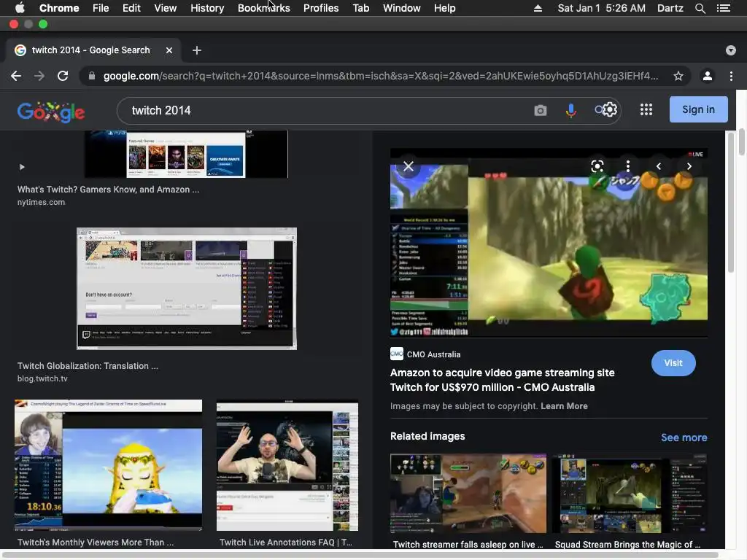747x560 pixels.
Task: Open the nytimes What's Twitch thumbnail
Action: click(x=186, y=154)
